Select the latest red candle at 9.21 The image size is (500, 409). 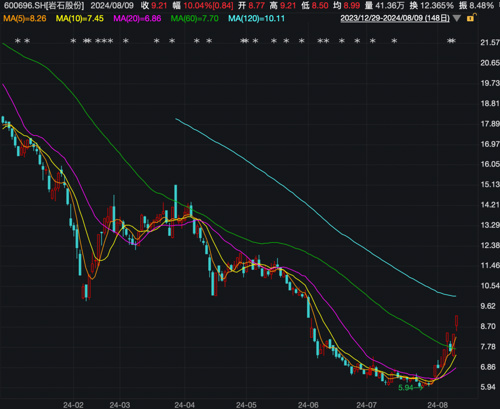coord(456,321)
